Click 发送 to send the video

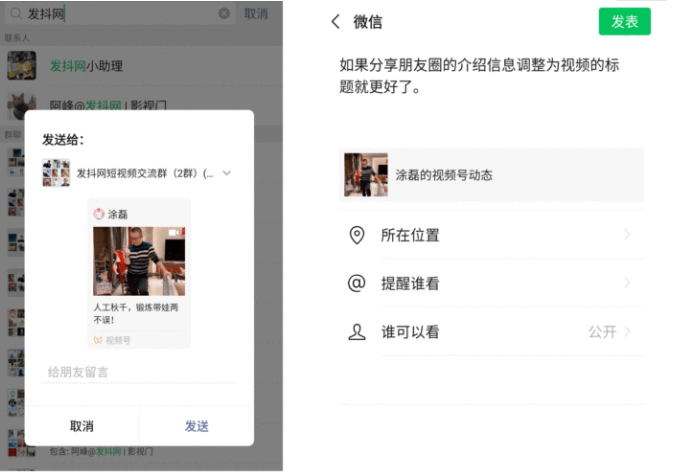click(x=197, y=426)
